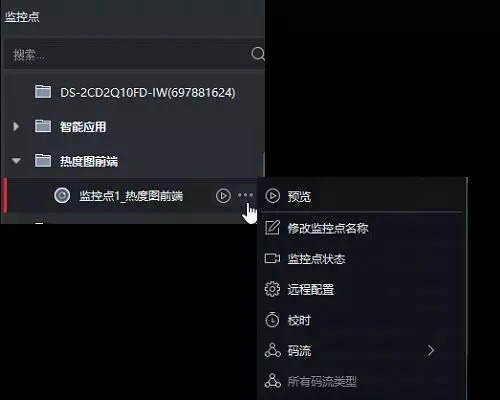
Task: Select 修改监控点名称 menu entry
Action: point(363,228)
